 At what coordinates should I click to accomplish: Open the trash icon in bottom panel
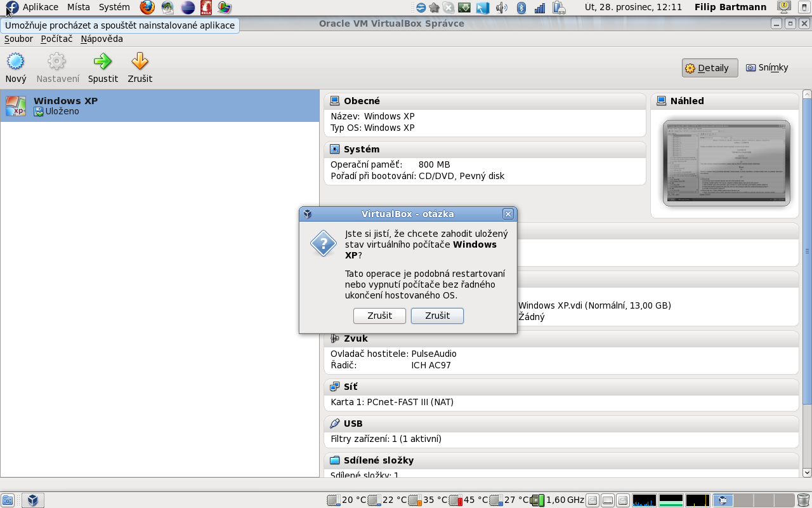[x=803, y=500]
